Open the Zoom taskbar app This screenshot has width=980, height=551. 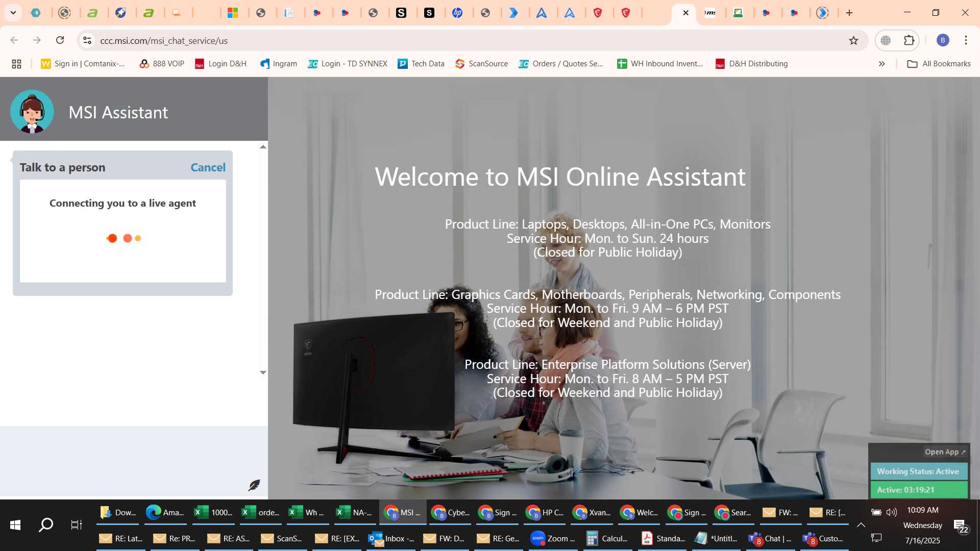(553, 539)
